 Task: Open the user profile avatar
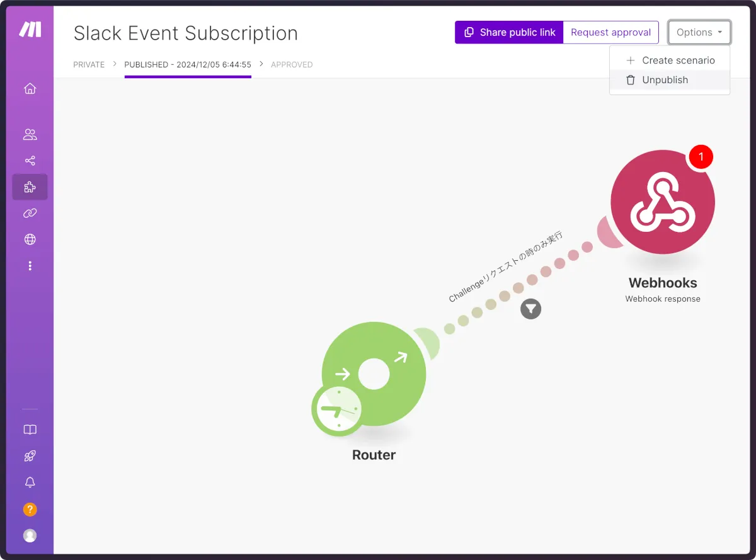(x=30, y=535)
